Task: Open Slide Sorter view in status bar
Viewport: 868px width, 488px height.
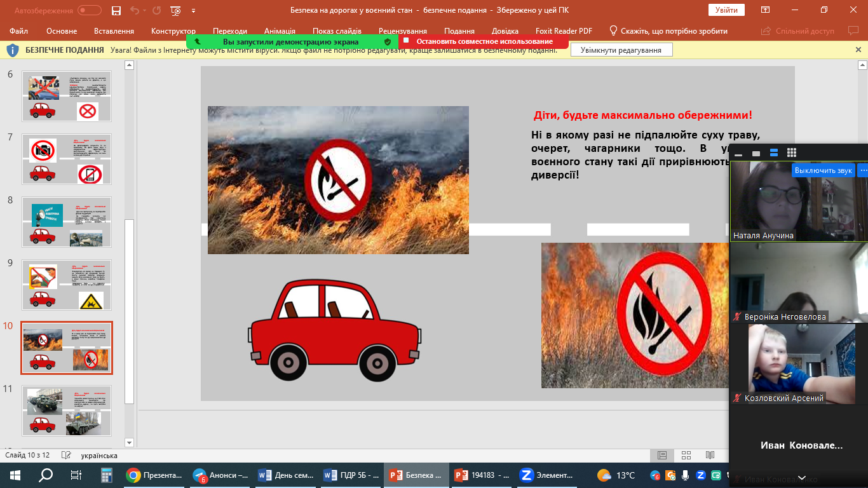Action: pyautogui.click(x=686, y=456)
